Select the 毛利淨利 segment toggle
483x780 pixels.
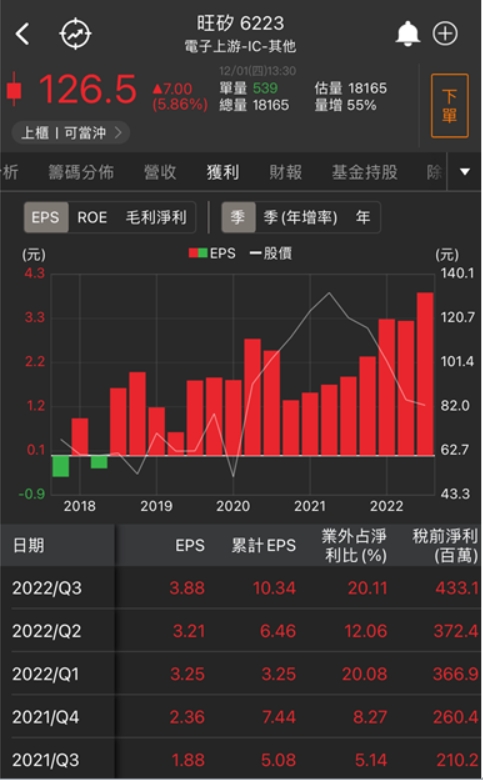[156, 217]
